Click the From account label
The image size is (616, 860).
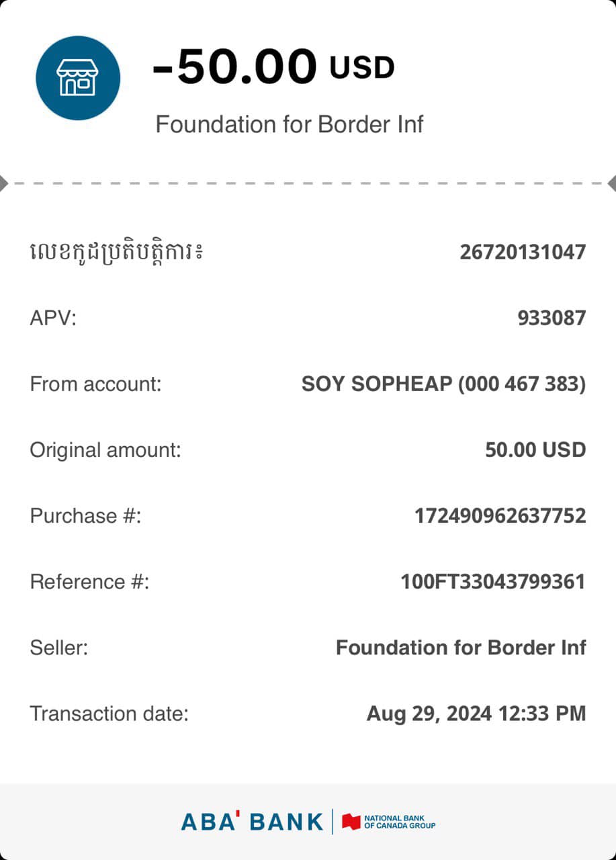pyautogui.click(x=96, y=384)
